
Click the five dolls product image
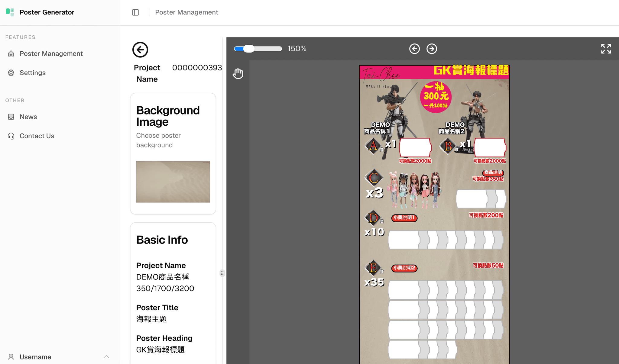(415, 190)
